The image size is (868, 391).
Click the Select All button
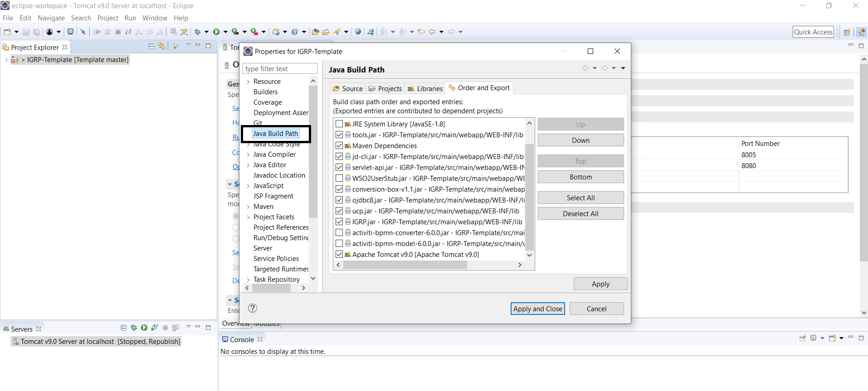pyautogui.click(x=580, y=198)
